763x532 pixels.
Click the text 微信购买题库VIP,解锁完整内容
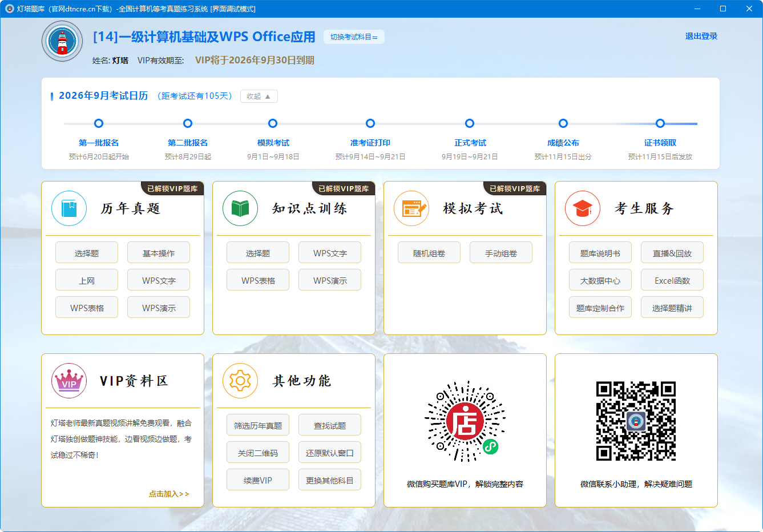465,483
